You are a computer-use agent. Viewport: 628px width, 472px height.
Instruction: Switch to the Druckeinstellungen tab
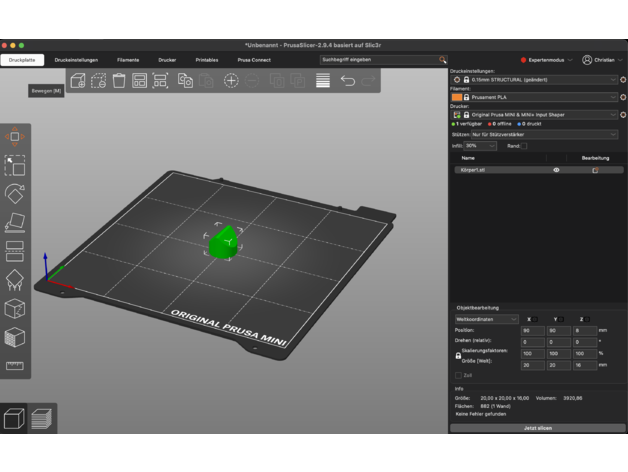click(76, 60)
